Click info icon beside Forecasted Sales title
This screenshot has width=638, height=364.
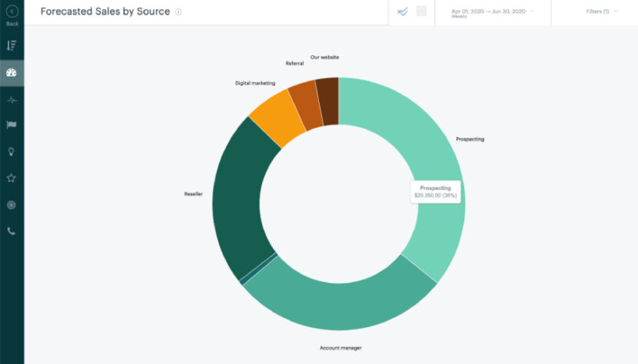tap(178, 12)
